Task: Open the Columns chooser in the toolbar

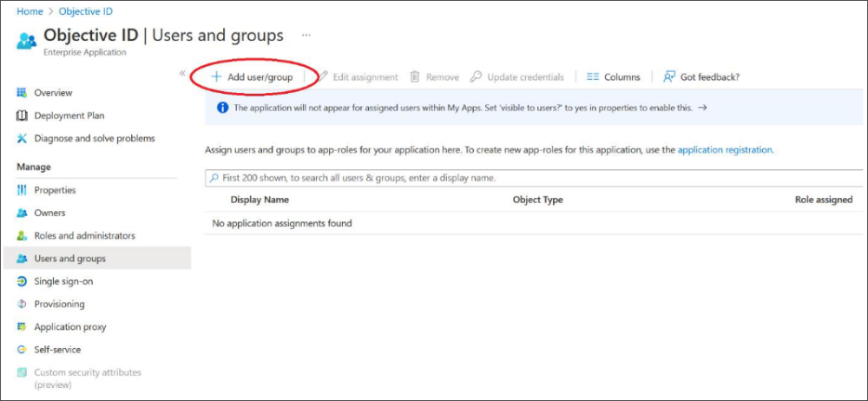Action: [x=613, y=77]
